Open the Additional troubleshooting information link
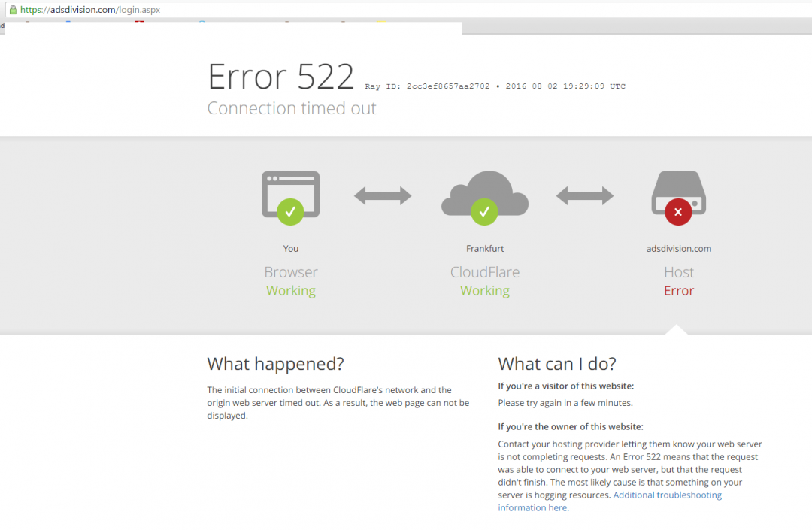Image resolution: width=812 pixels, height=530 pixels. (667, 495)
